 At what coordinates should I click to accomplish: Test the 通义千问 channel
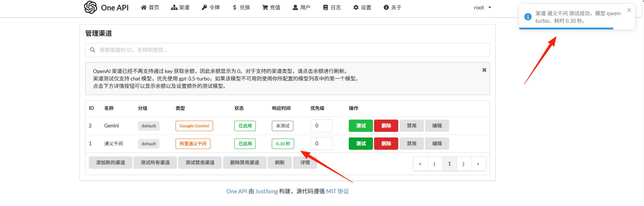click(361, 144)
